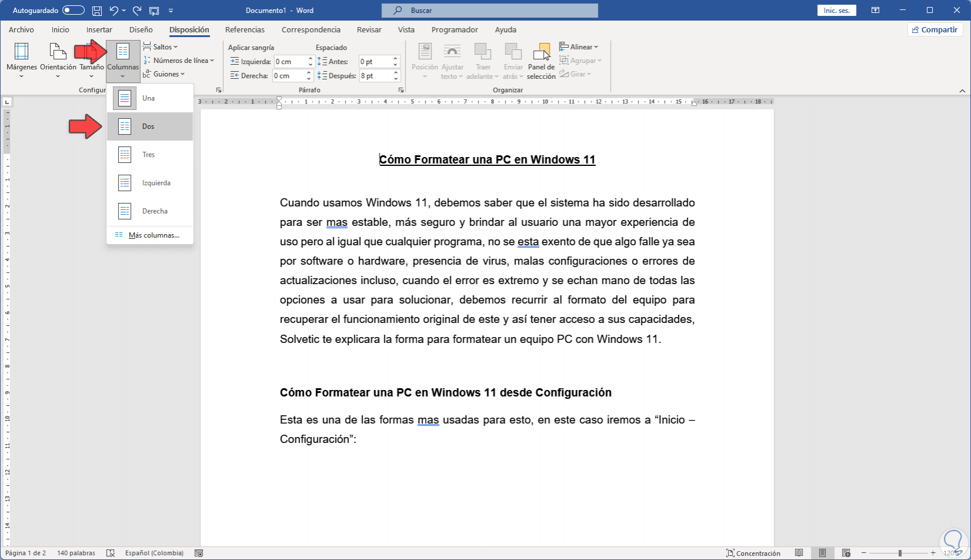Click the touch/mouse mode icon in title bar
The image size is (971, 560).
tap(154, 11)
